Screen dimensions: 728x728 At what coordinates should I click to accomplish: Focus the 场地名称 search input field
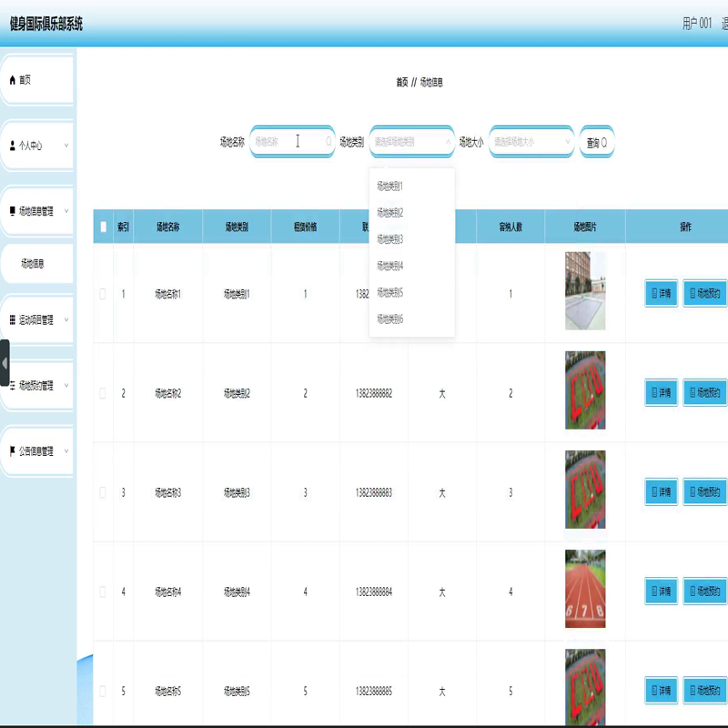click(292, 142)
